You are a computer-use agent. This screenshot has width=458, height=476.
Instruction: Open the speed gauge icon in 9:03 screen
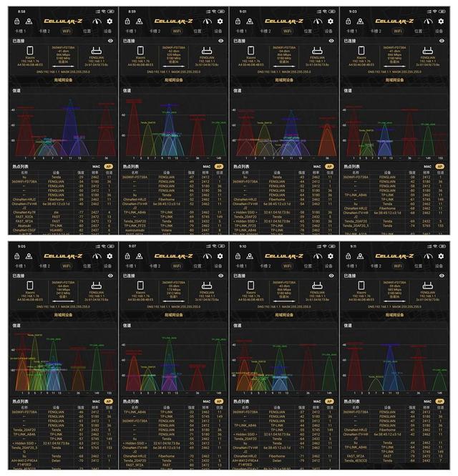click(x=428, y=21)
